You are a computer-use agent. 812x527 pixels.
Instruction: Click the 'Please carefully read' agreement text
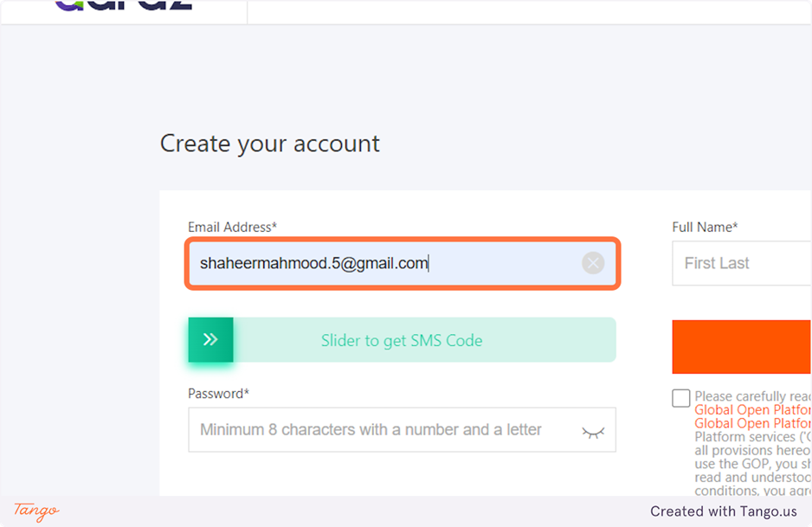coord(752,397)
